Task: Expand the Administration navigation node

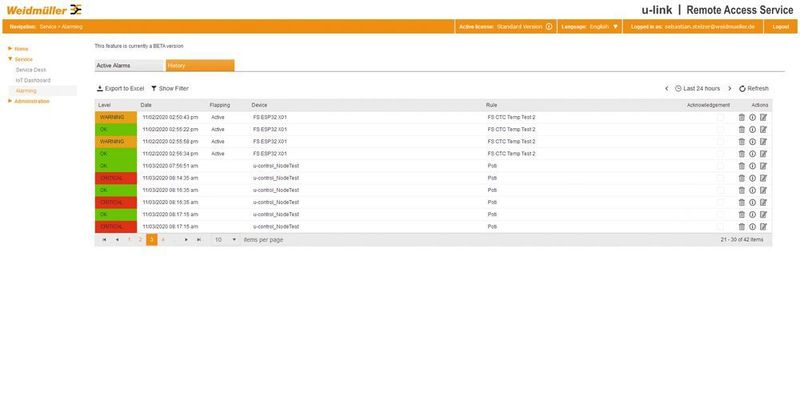Action: pos(10,101)
